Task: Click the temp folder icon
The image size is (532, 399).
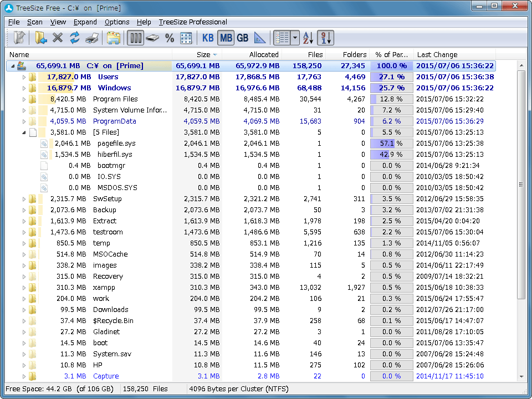Action: [32, 243]
